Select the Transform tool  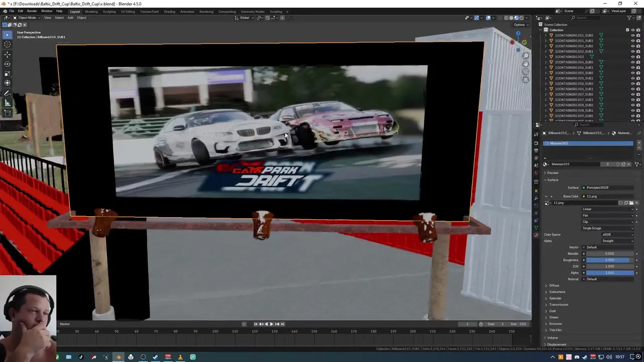point(7,83)
